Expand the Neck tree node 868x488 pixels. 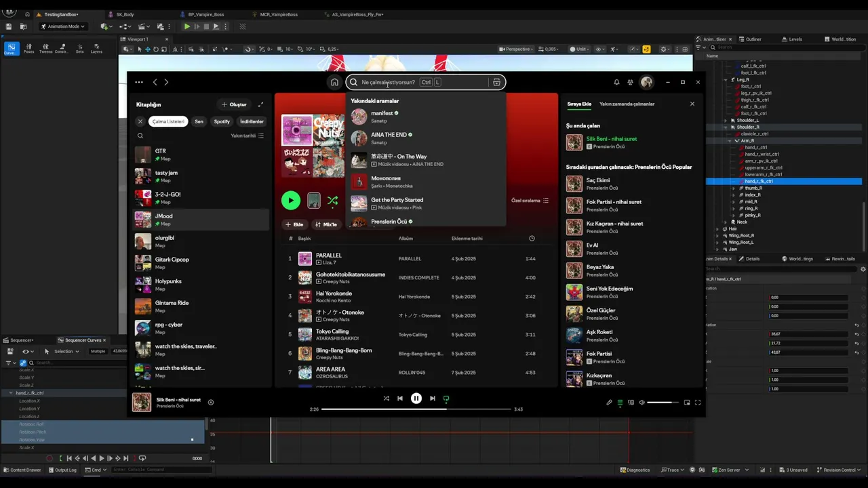tap(725, 222)
